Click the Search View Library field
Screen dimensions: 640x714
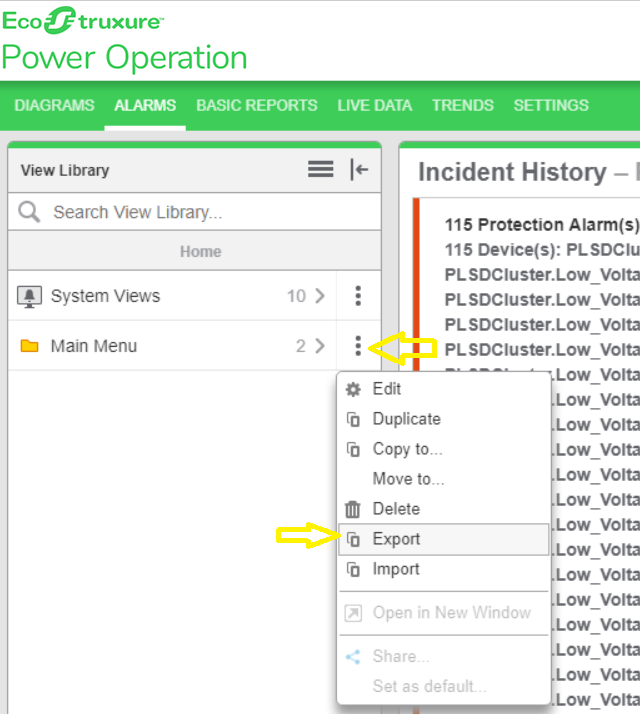(210, 212)
